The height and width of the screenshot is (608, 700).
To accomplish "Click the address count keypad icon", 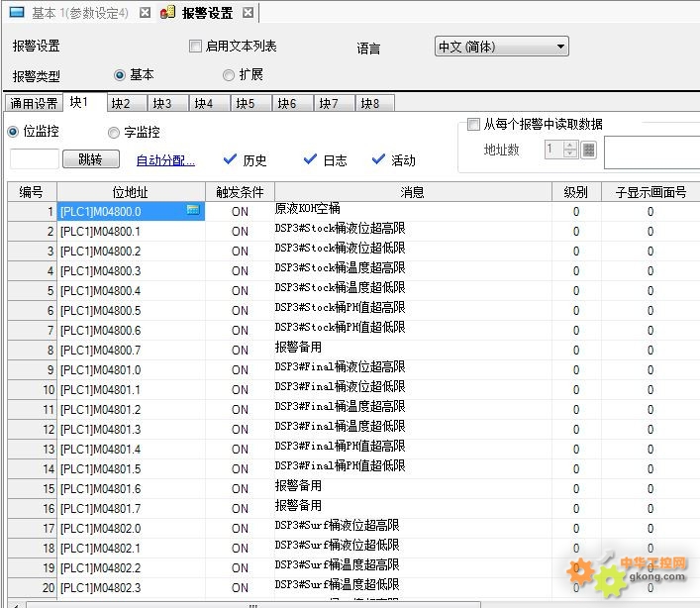I will pyautogui.click(x=589, y=150).
